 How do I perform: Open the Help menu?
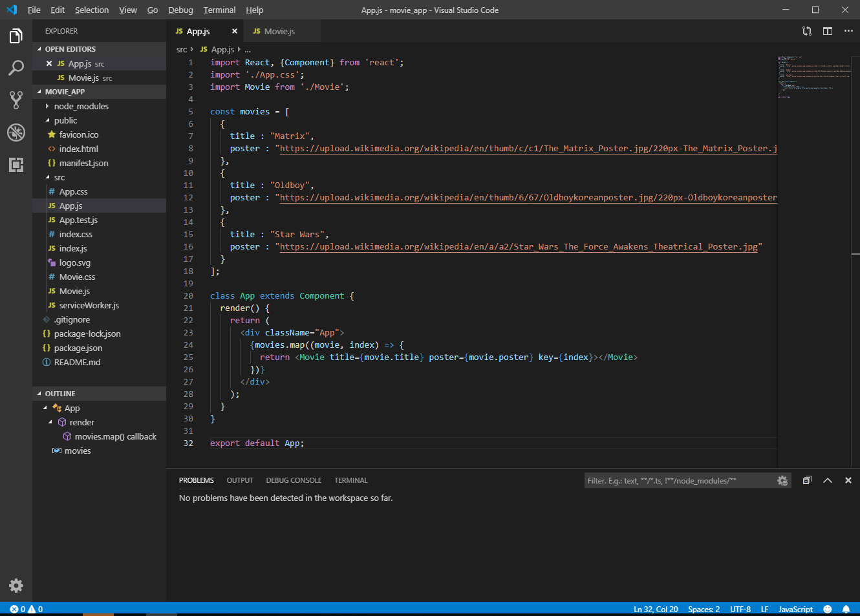click(255, 10)
